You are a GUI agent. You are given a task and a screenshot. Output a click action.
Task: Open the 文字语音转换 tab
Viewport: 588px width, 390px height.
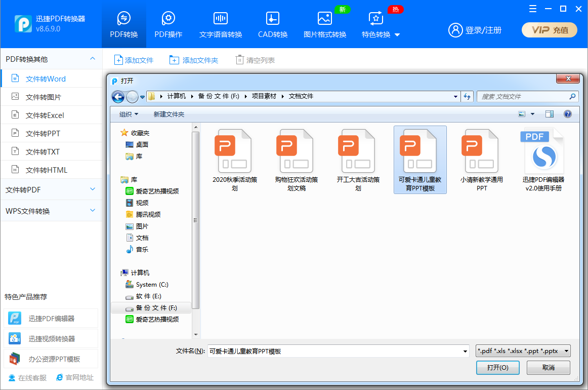coord(221,25)
